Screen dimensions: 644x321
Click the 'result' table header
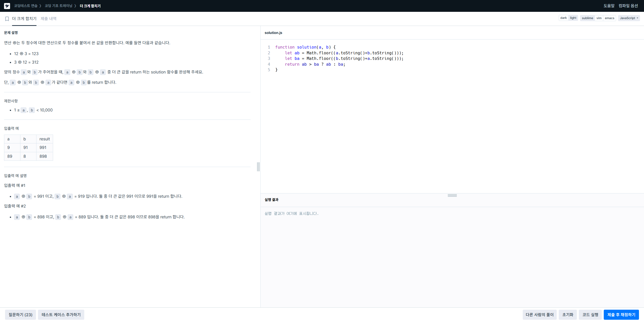(x=45, y=139)
